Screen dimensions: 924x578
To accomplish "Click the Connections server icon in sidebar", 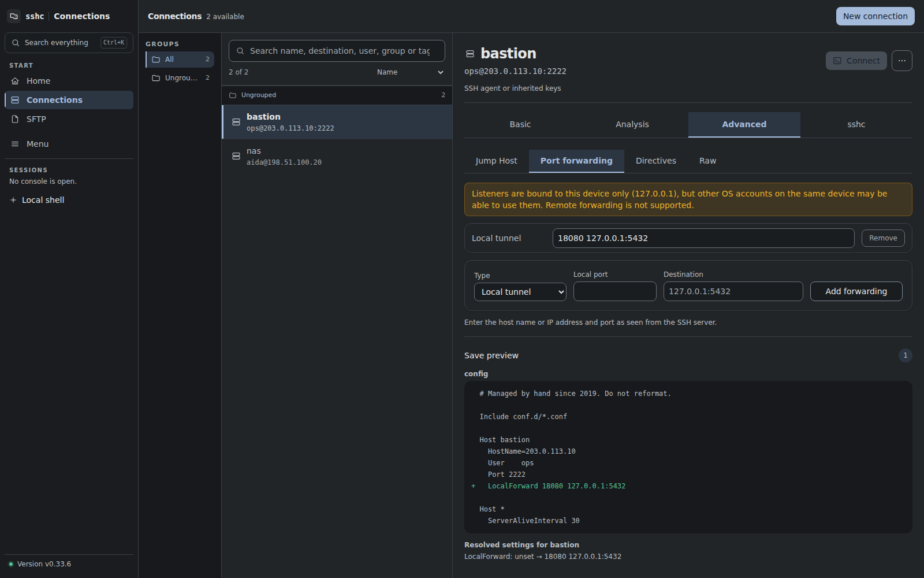I will click(x=15, y=100).
